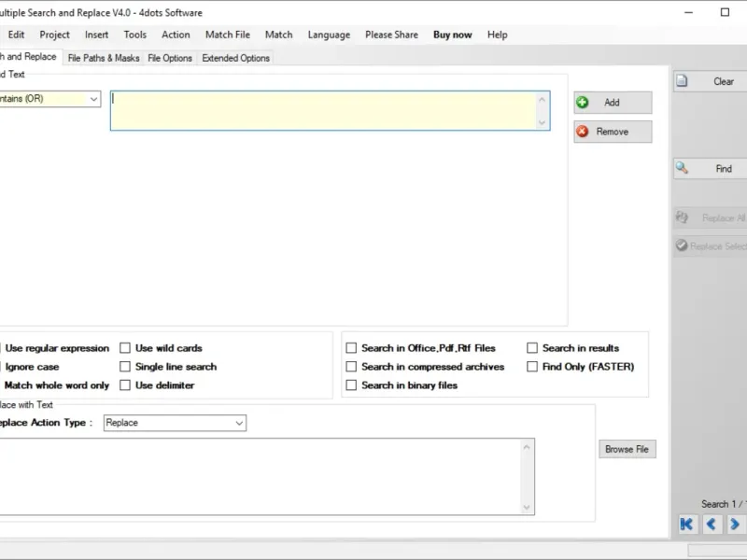Go to next search arrow icon
747x560 pixels.
pyautogui.click(x=735, y=525)
